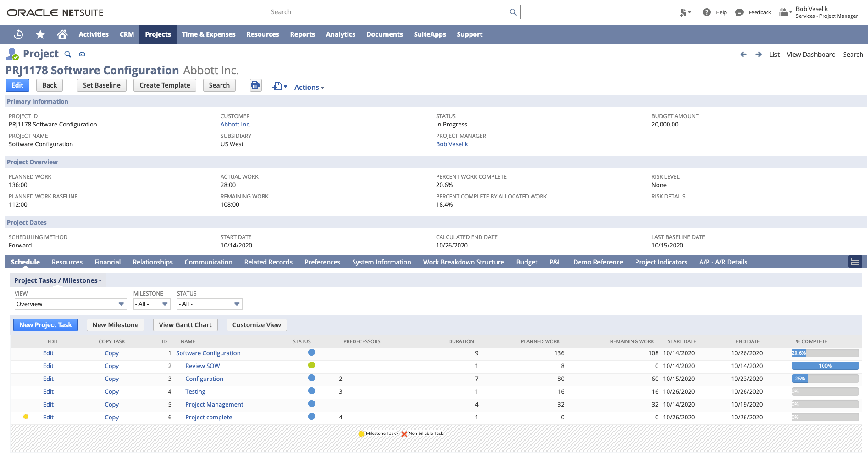This screenshot has height=456, width=868.
Task: Open the MILESTONE filter dropdown
Action: click(151, 304)
